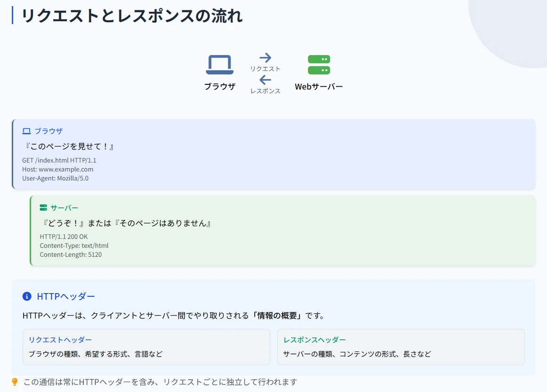Click the ブラウザ label under laptop icon
This screenshot has width=547, height=392.
(x=220, y=86)
